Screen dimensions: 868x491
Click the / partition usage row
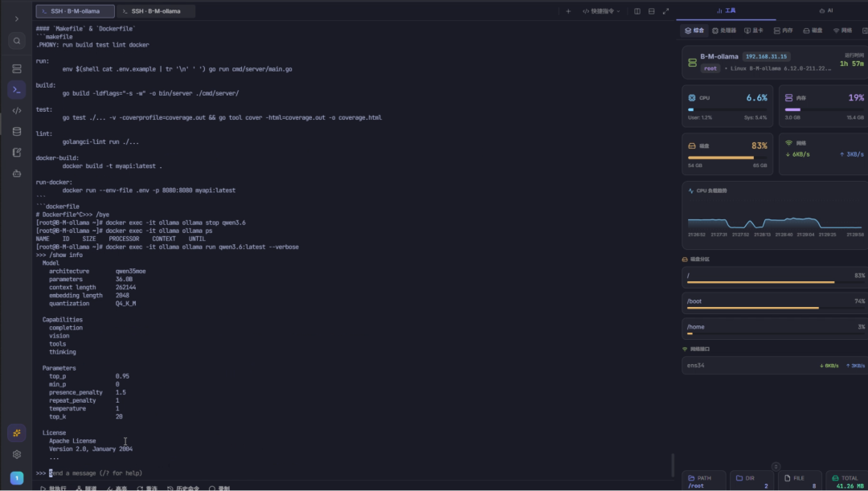(x=775, y=278)
